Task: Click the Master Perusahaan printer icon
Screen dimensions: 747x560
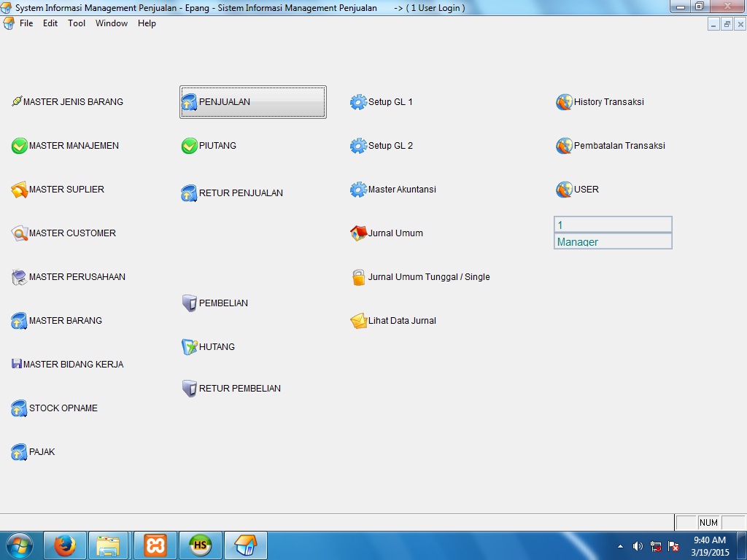Action: (x=19, y=277)
